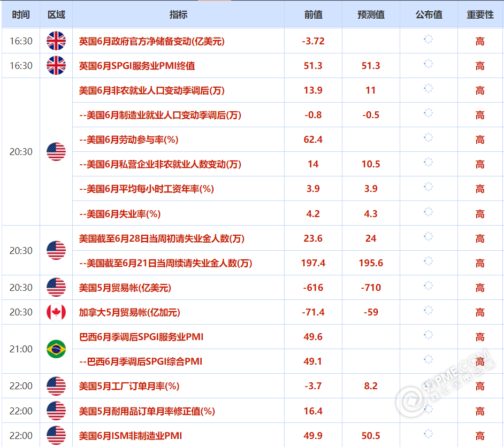Image resolution: width=504 pixels, height=447 pixels.
Task: Open indicator 巴西6月季调后SPGI综合PMI
Action: tap(141, 361)
